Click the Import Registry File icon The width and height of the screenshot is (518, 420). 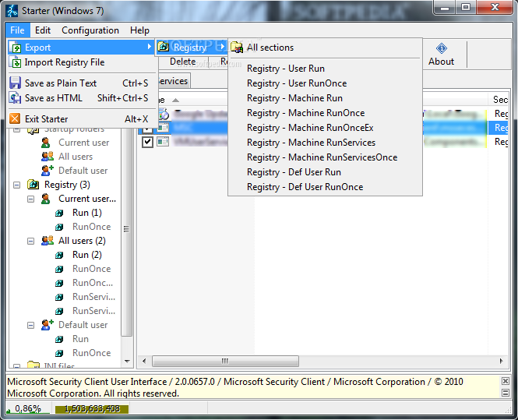pyautogui.click(x=16, y=62)
